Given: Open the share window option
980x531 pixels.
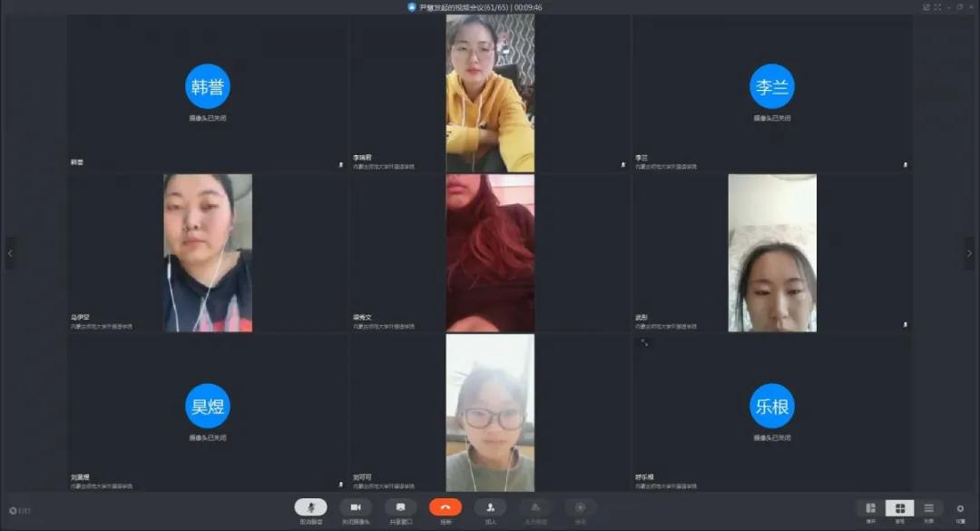Looking at the screenshot, I should [x=400, y=507].
